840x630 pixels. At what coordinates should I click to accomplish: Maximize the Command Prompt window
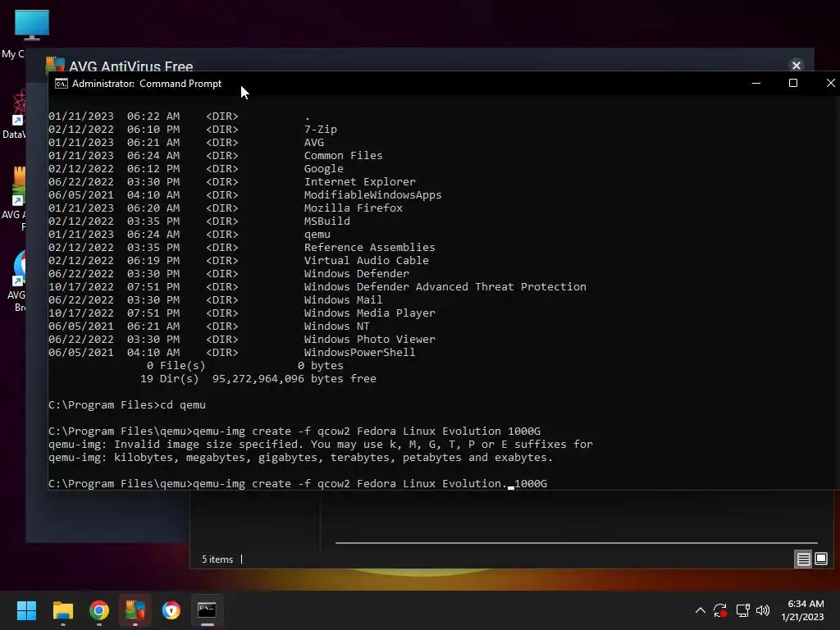pos(793,83)
